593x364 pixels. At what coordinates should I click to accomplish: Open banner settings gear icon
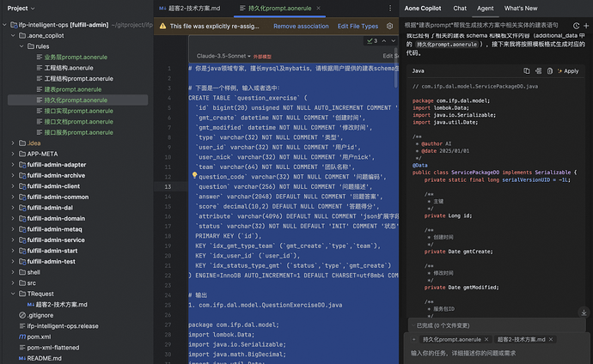[389, 26]
